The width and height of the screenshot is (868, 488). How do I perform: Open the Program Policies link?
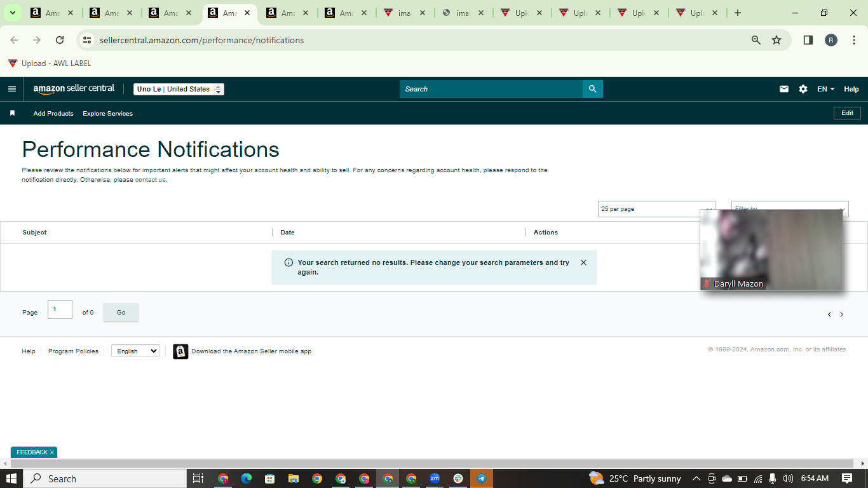pyautogui.click(x=73, y=351)
